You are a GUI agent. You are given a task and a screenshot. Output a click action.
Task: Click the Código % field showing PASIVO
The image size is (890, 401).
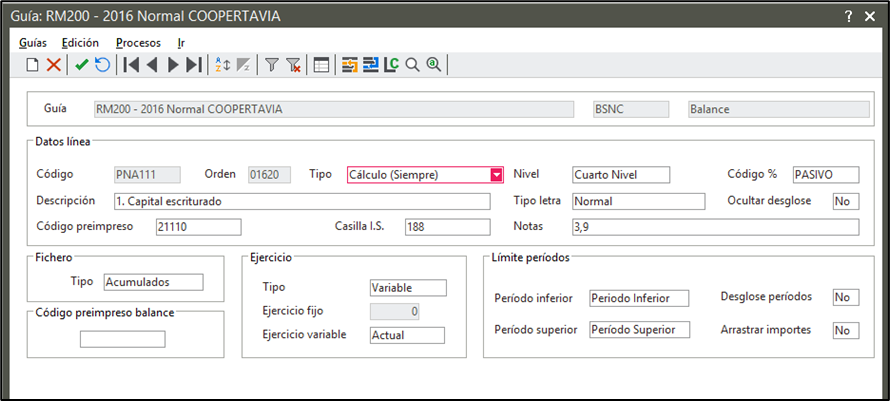826,175
